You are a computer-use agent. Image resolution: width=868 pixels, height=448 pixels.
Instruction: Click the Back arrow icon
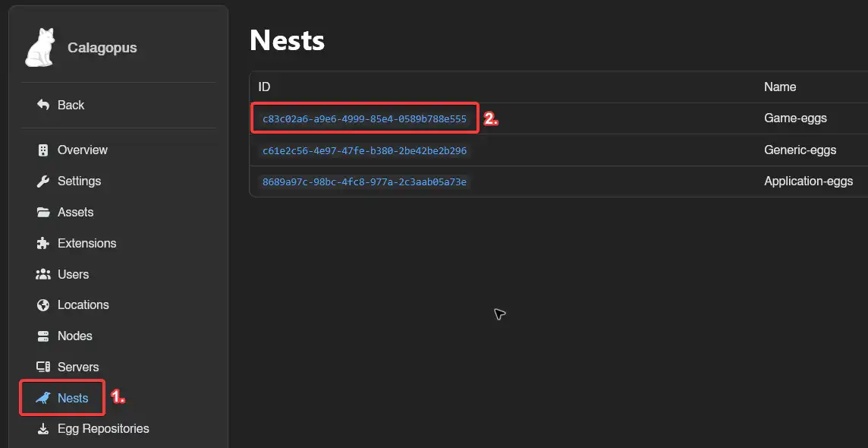(43, 105)
